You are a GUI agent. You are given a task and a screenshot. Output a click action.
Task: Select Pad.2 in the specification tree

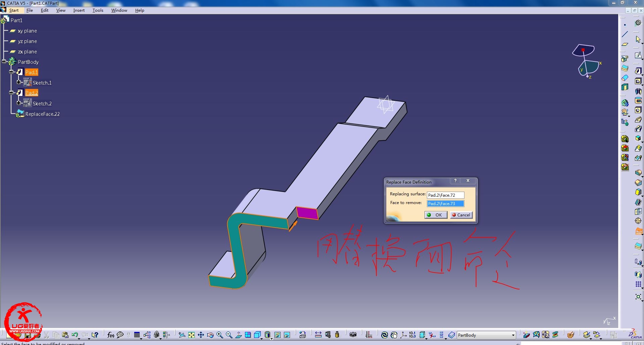coord(32,93)
